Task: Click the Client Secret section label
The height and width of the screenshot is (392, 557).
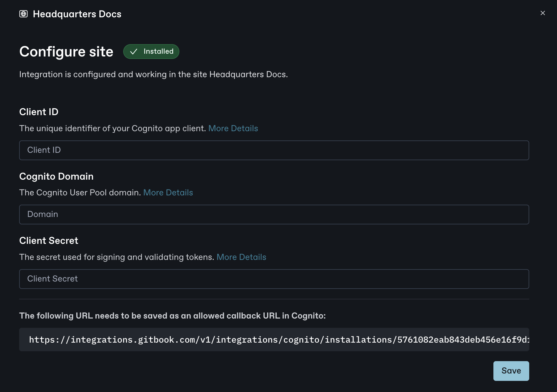Action: pos(48,240)
